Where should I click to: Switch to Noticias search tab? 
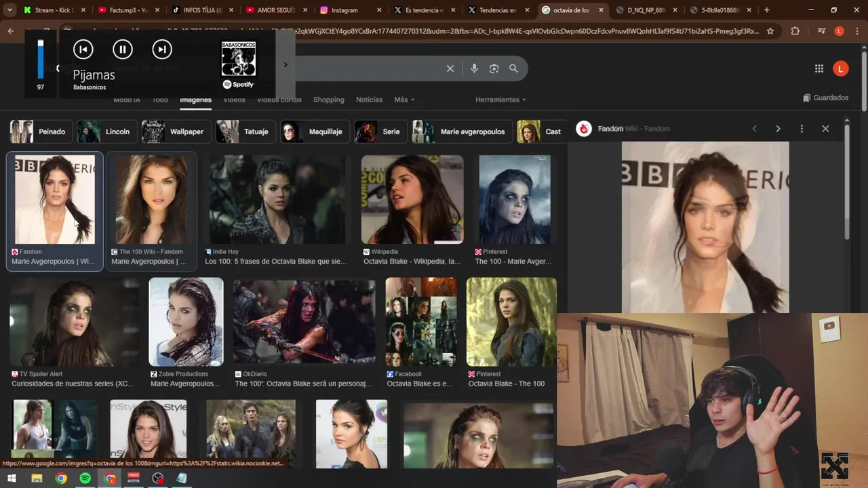point(370,100)
